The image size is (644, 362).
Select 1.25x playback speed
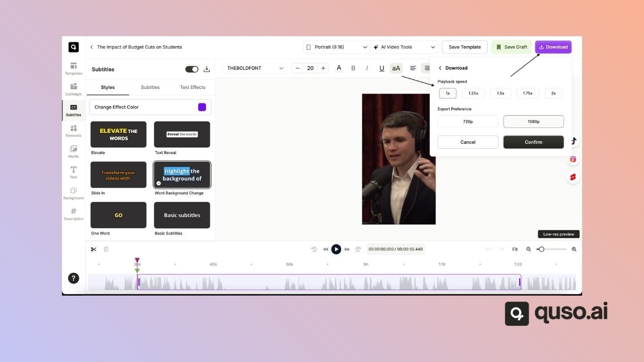click(473, 93)
